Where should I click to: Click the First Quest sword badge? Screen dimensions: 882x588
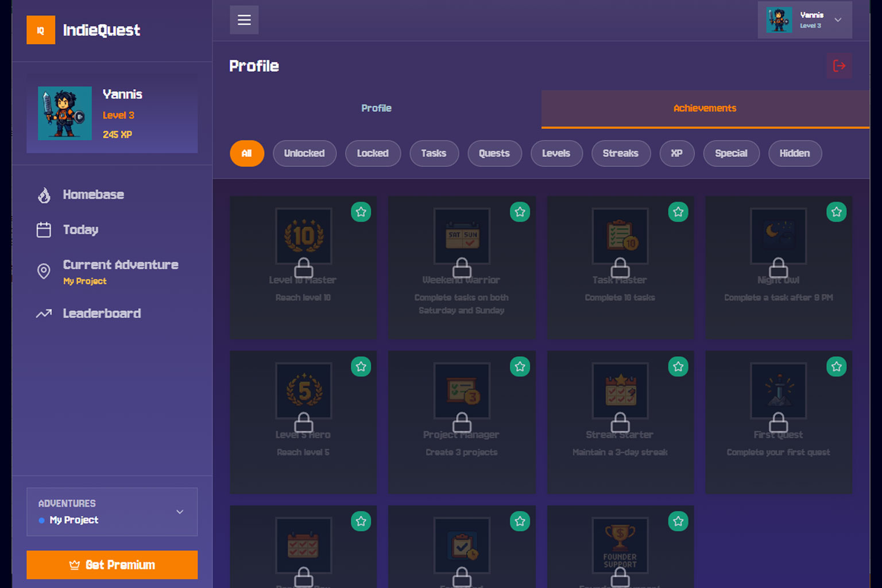tap(778, 390)
